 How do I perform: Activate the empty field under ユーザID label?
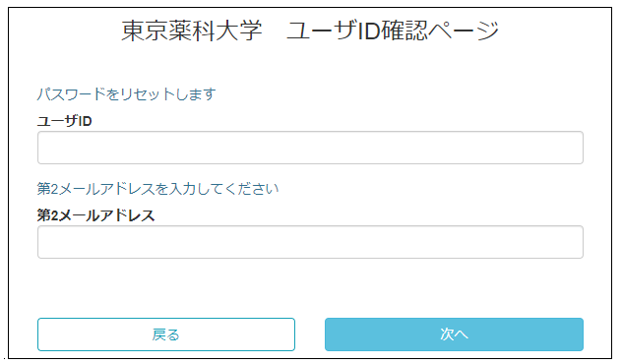[x=310, y=148]
